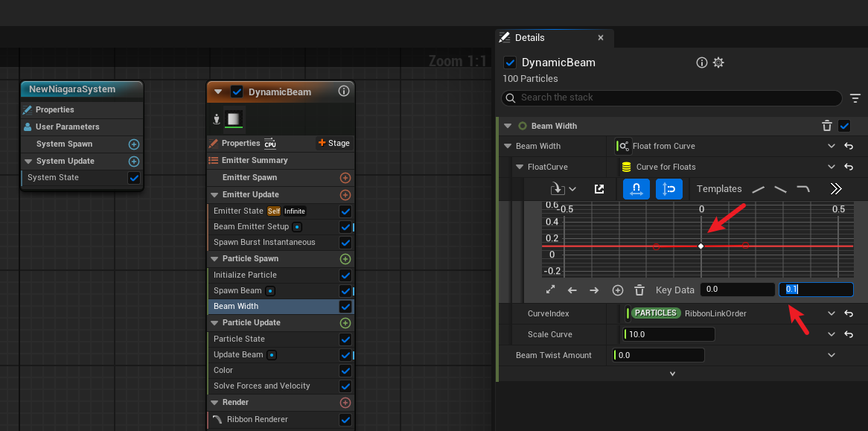Open curve in external curve editor
This screenshot has width=868, height=431.
pyautogui.click(x=599, y=188)
